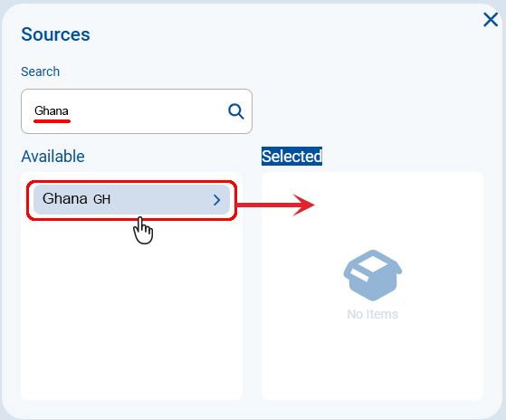Viewport: 506px width, 420px height.
Task: Click the 'No Items' placeholder text
Action: (x=373, y=314)
